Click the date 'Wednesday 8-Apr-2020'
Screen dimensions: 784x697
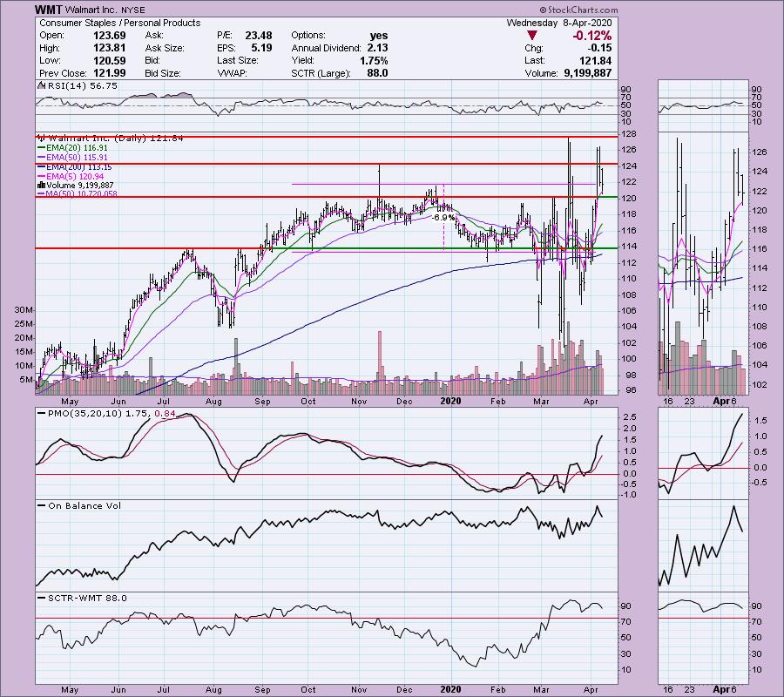coord(559,23)
